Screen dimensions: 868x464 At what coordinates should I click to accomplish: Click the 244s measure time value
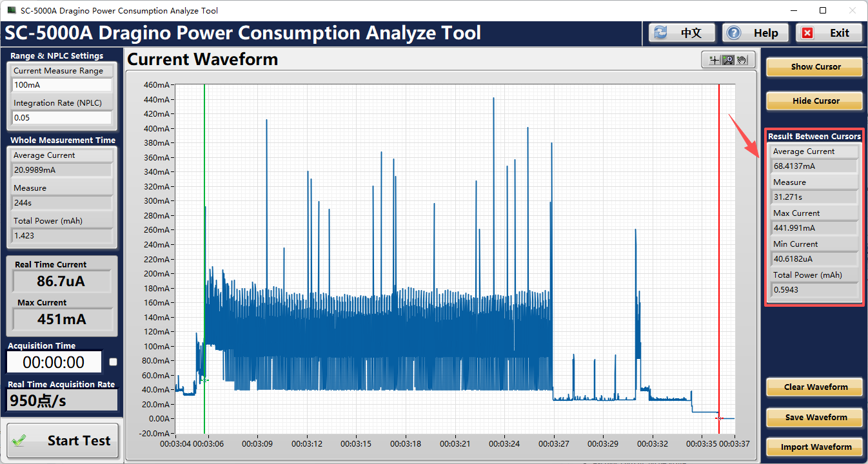(x=62, y=203)
